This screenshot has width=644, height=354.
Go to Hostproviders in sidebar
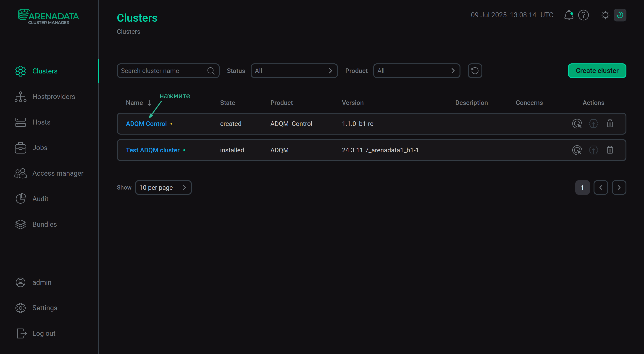click(53, 97)
